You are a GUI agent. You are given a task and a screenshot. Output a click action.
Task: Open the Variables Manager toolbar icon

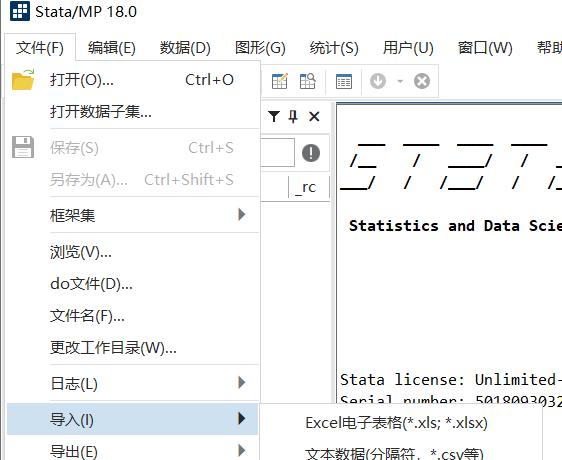pos(344,81)
